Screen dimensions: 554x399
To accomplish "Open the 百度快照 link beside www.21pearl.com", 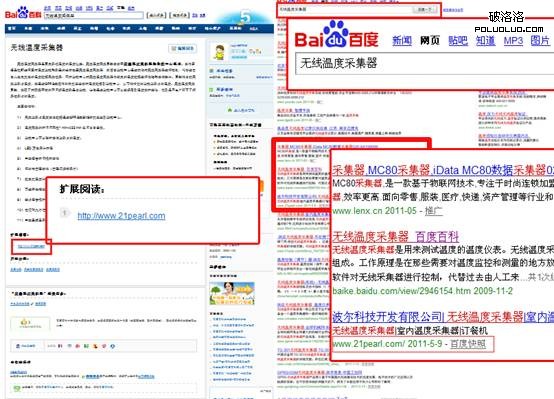I will coord(468,344).
